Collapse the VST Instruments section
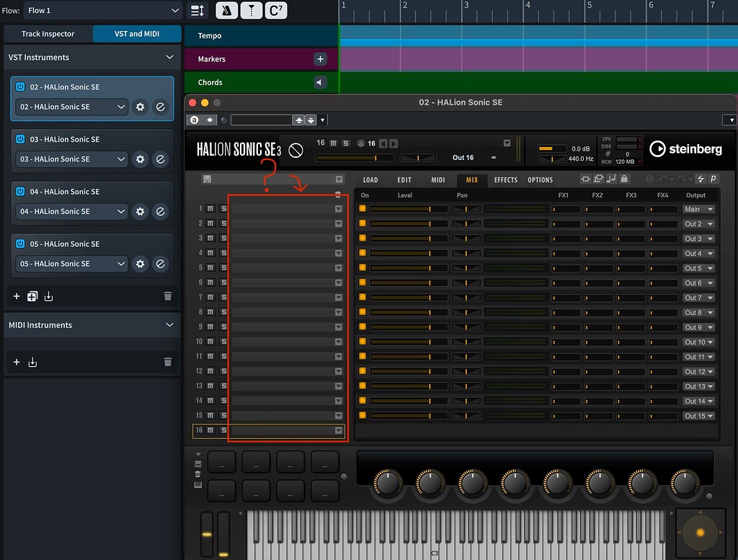 170,57
